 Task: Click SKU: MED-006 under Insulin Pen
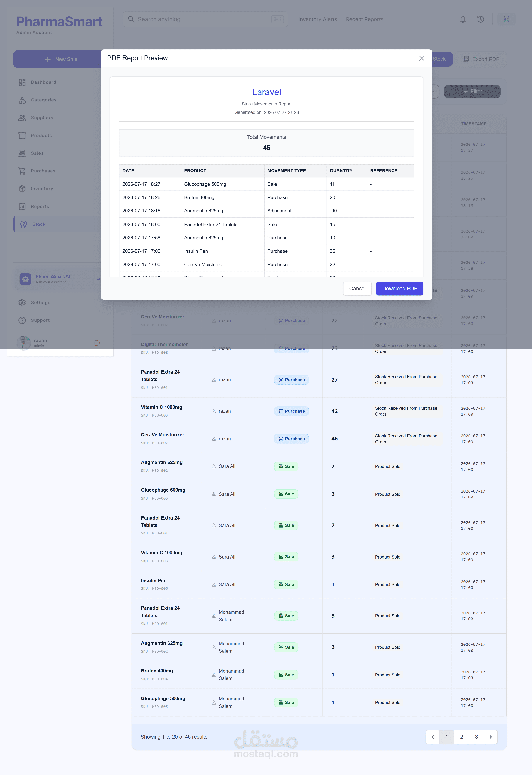154,588
